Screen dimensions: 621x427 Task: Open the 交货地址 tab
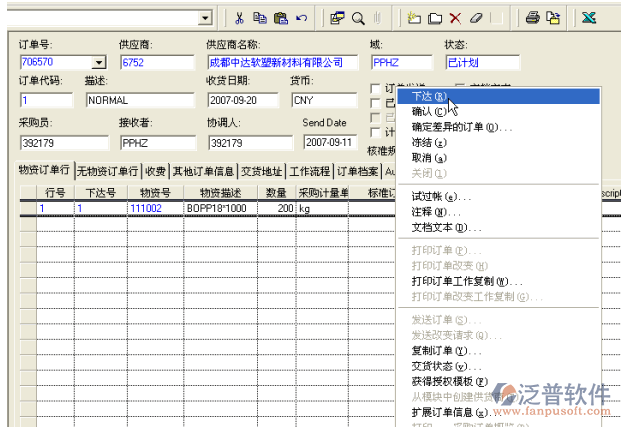point(262,171)
